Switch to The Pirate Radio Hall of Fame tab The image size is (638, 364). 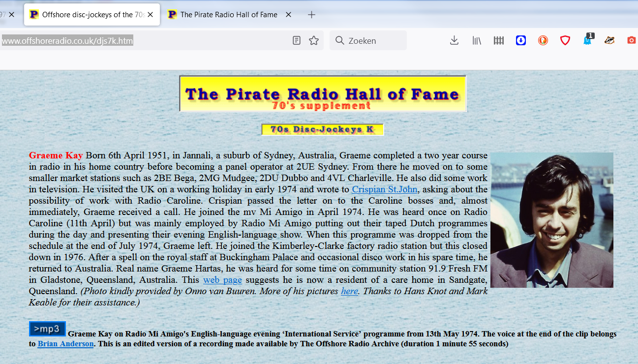[x=229, y=15]
